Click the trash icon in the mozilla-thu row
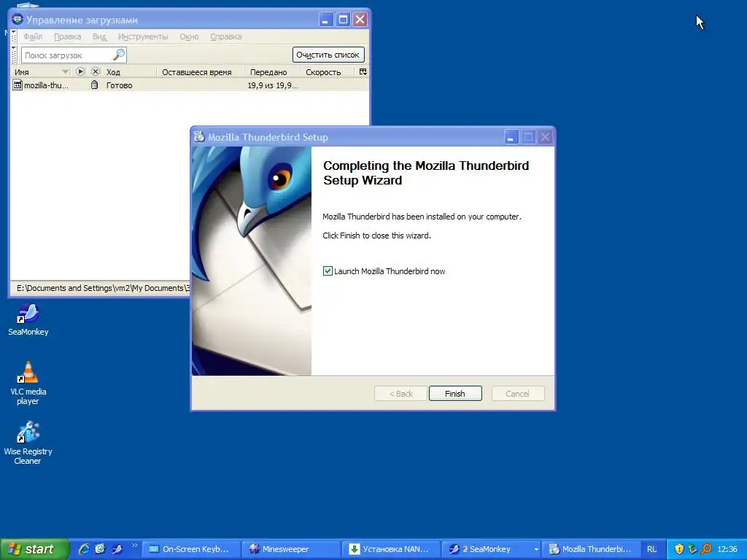The width and height of the screenshot is (747, 560). 94,85
